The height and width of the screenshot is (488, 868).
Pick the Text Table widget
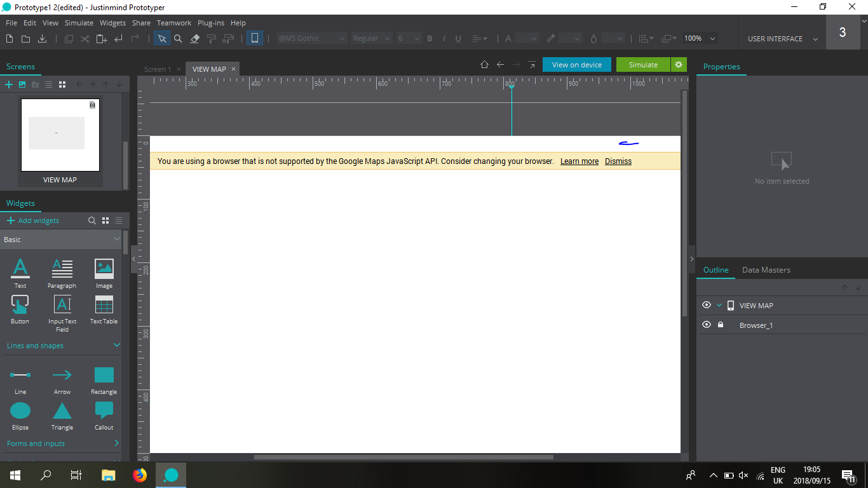coord(104,310)
